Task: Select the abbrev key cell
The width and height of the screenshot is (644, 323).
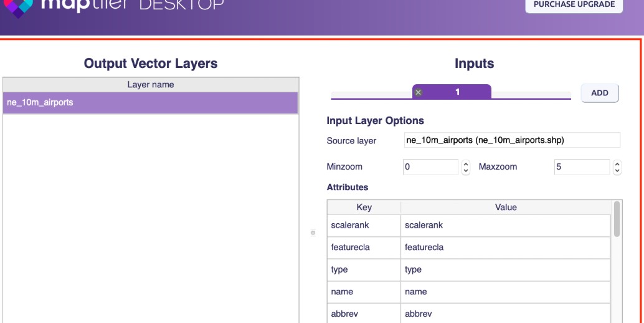Action: [364, 314]
